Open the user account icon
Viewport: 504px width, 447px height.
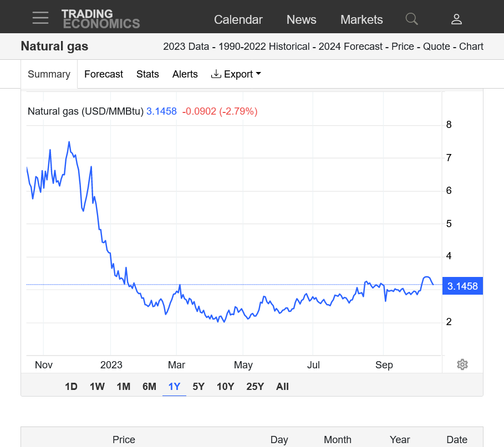click(456, 19)
